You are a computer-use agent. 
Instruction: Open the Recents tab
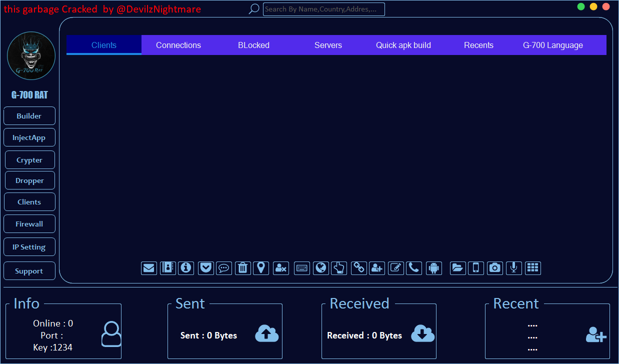pyautogui.click(x=478, y=45)
